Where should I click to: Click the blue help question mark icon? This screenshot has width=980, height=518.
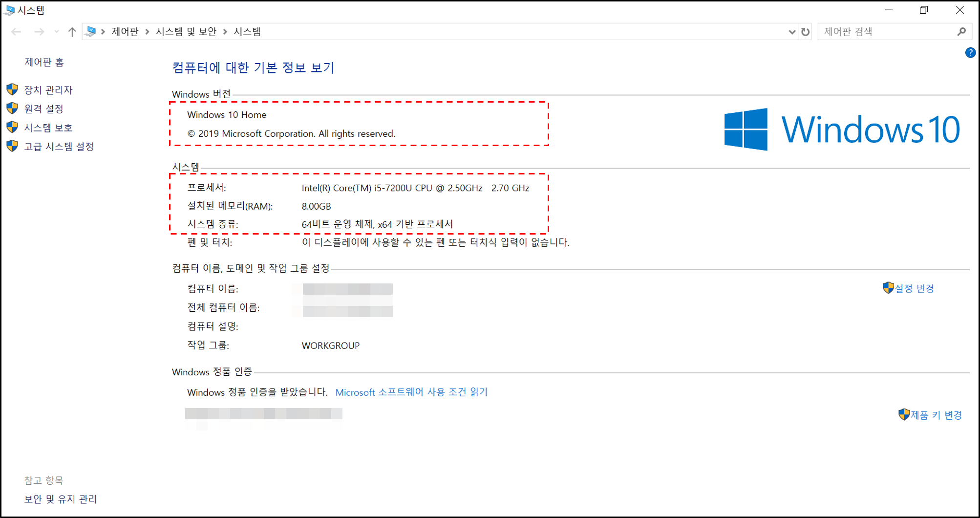click(x=971, y=53)
